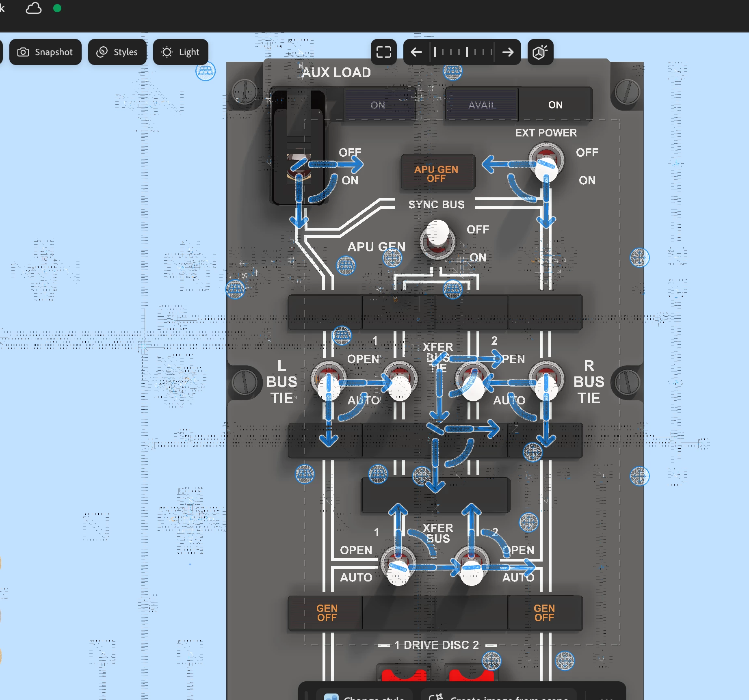749x700 pixels.
Task: Click the tick-mark view slider
Action: (463, 52)
